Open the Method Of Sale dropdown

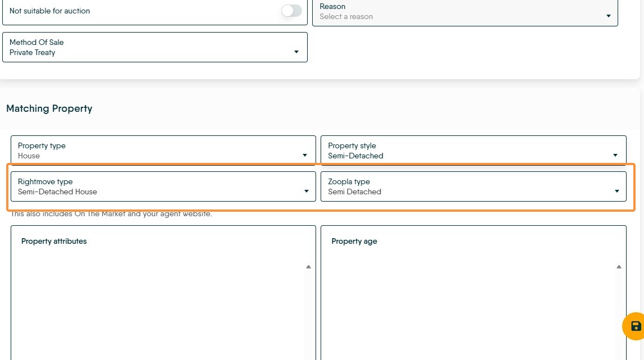tap(155, 47)
